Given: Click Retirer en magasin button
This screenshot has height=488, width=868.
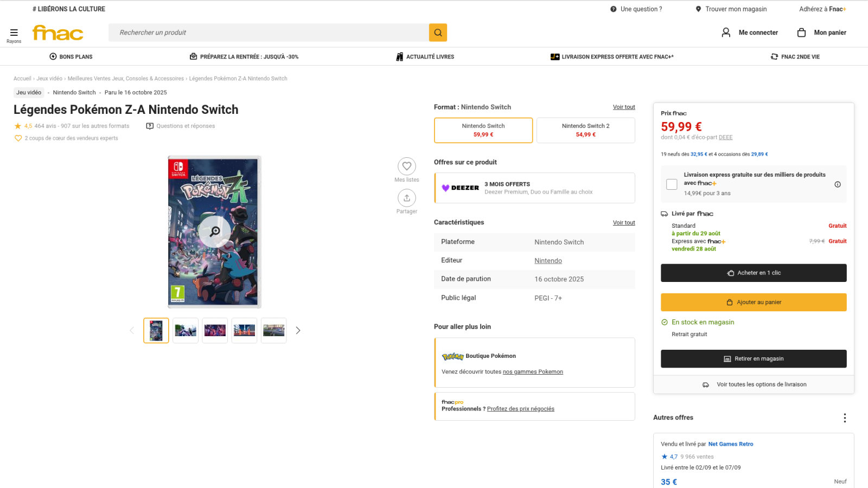Looking at the screenshot, I should (754, 358).
